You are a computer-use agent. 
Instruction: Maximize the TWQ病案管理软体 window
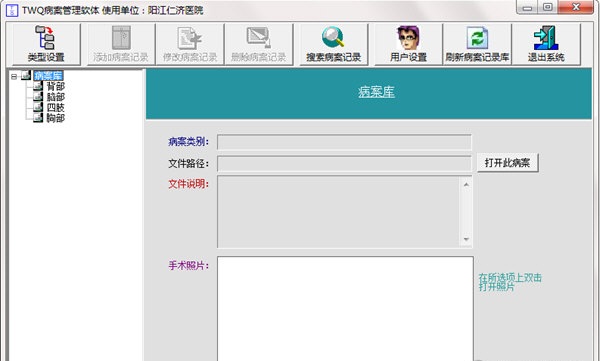[548, 7]
